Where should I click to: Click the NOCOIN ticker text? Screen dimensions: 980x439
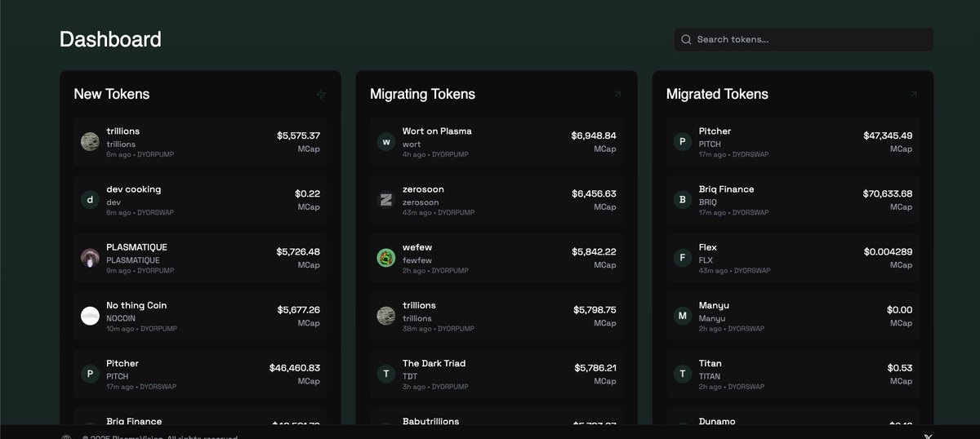[121, 318]
